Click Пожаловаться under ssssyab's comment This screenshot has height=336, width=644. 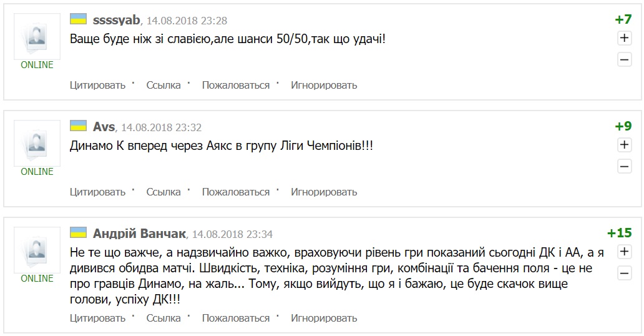tap(235, 85)
